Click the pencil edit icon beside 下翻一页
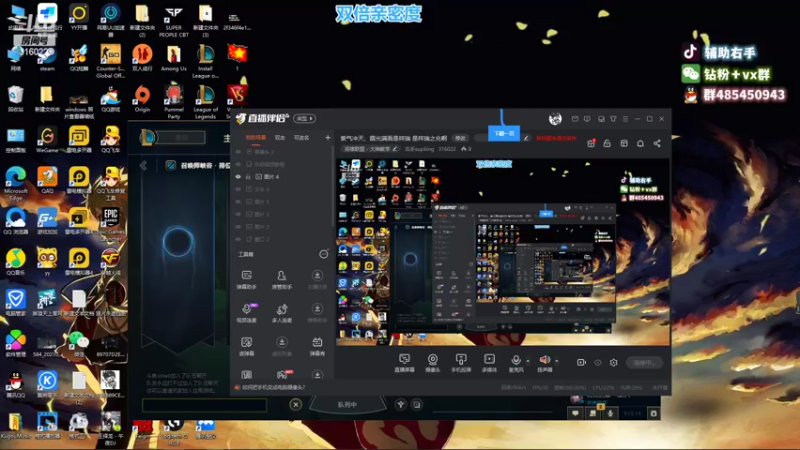Screen dimensions: 800x450 (526, 138)
